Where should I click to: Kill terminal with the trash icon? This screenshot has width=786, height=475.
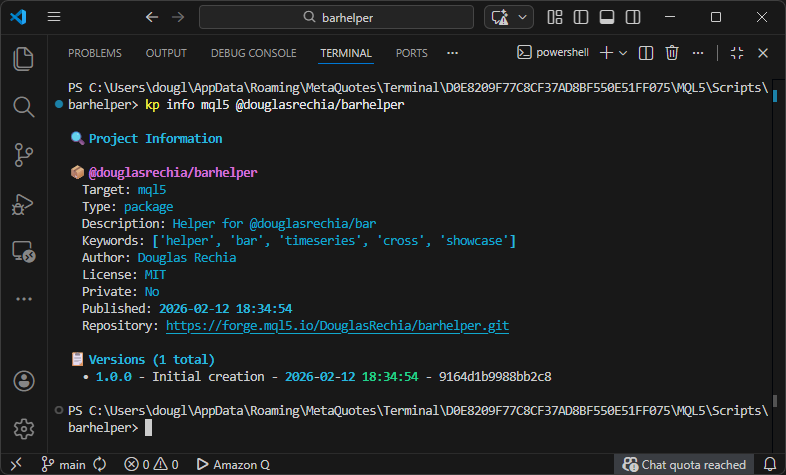[x=673, y=53]
